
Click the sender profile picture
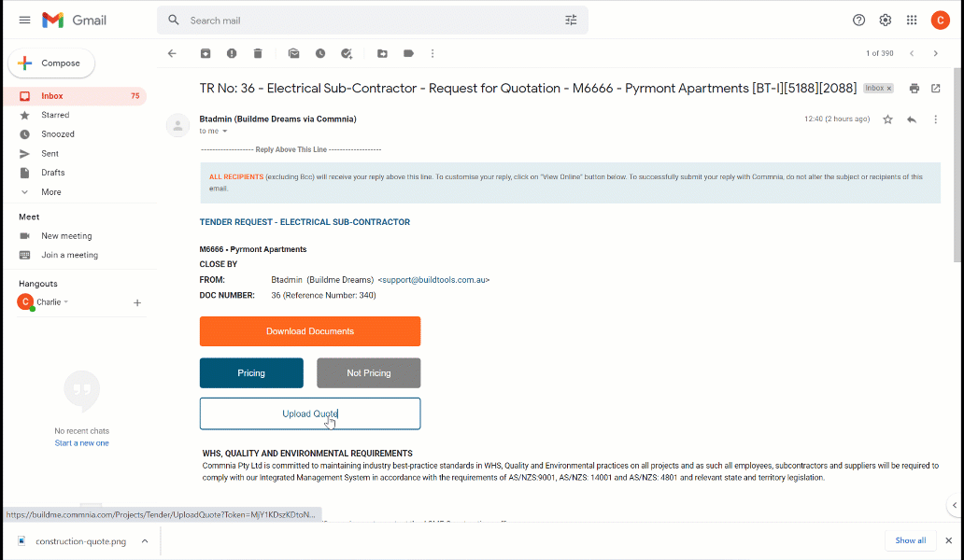[x=177, y=125]
